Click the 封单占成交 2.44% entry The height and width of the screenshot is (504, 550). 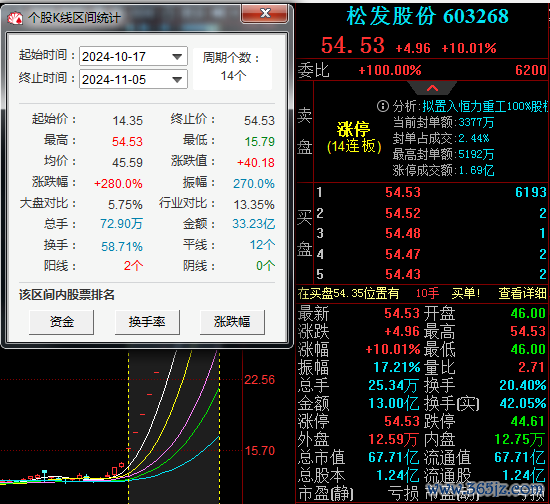(441, 138)
